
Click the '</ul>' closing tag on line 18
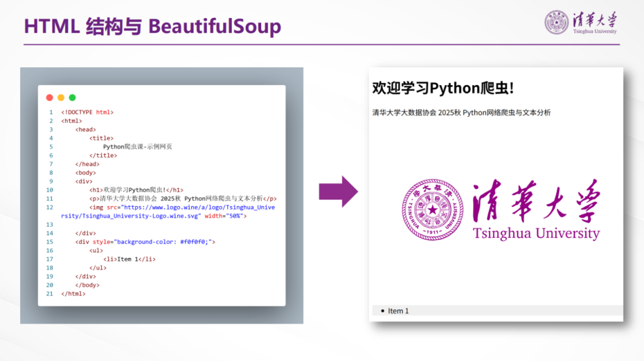(x=98, y=268)
